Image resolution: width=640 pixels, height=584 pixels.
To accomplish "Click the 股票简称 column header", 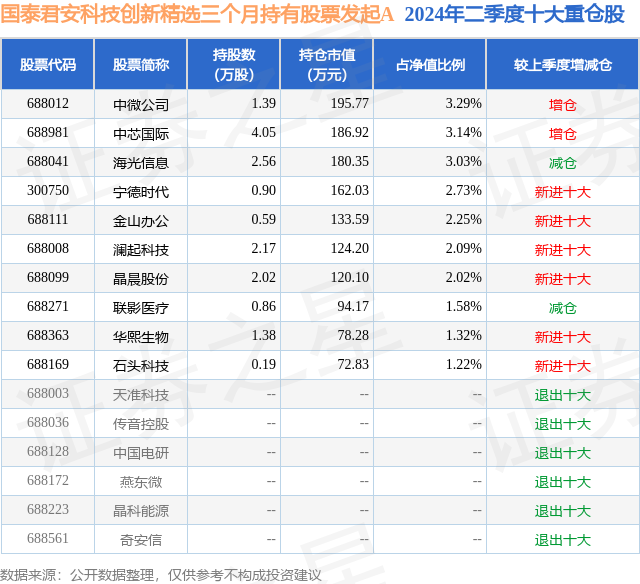I will (x=141, y=64).
